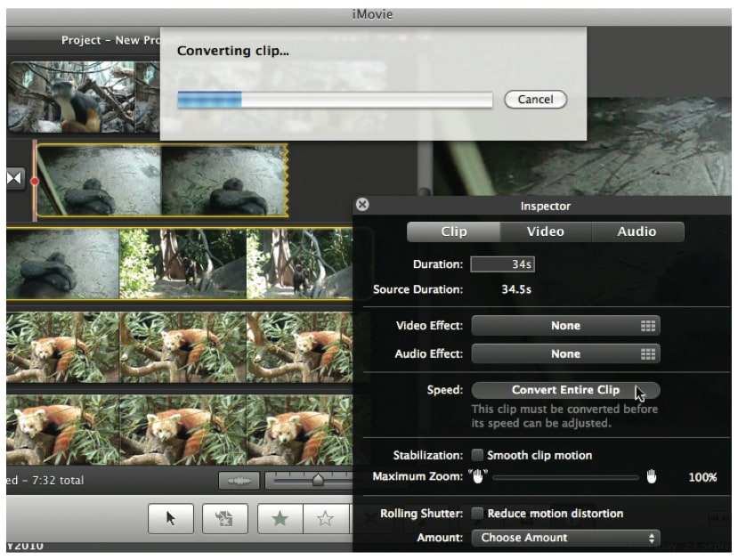Viewport: 738px width, 560px height.
Task: Click the viewer preview image
Action: [581, 146]
